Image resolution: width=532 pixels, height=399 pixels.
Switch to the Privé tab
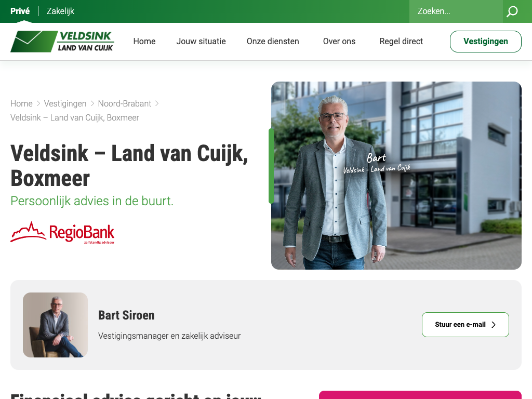point(20,11)
